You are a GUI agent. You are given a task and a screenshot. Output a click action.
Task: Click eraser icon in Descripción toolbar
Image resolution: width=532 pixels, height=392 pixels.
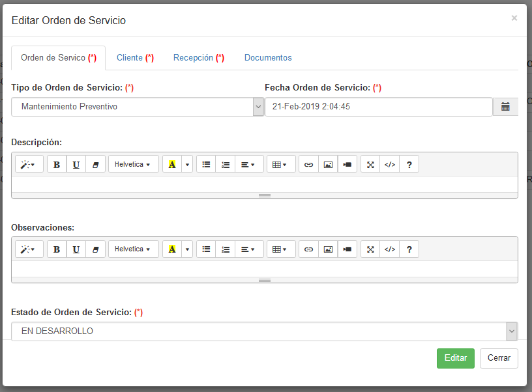[x=95, y=165]
